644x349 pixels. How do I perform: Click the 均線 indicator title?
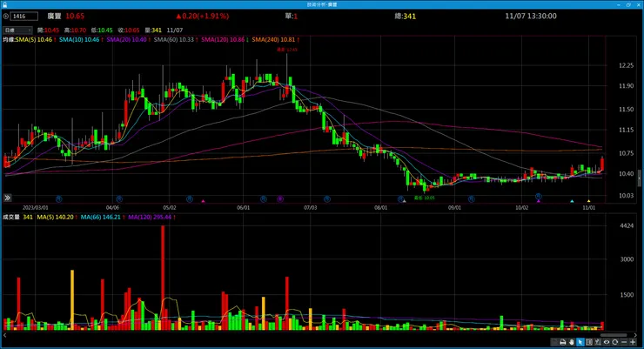coord(9,40)
